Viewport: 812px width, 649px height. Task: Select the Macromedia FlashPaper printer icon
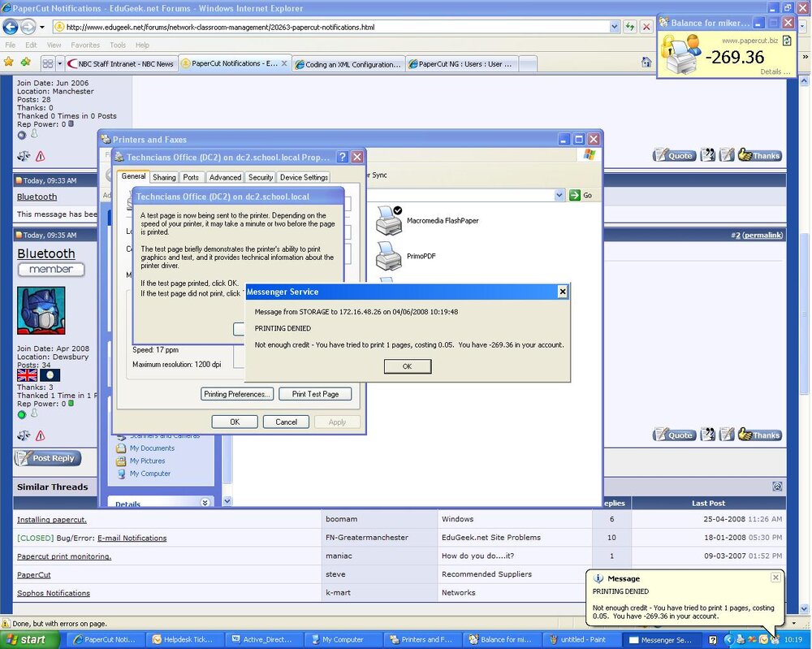[389, 221]
